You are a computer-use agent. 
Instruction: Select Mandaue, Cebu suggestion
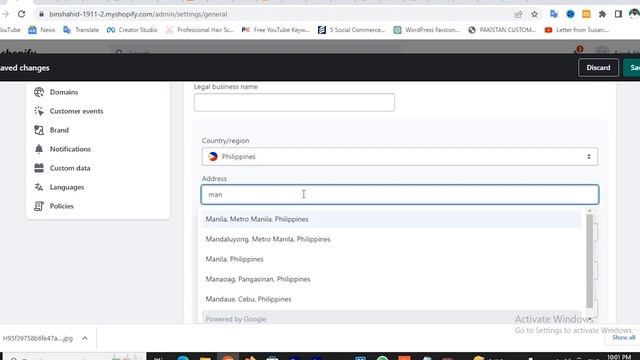click(391, 299)
